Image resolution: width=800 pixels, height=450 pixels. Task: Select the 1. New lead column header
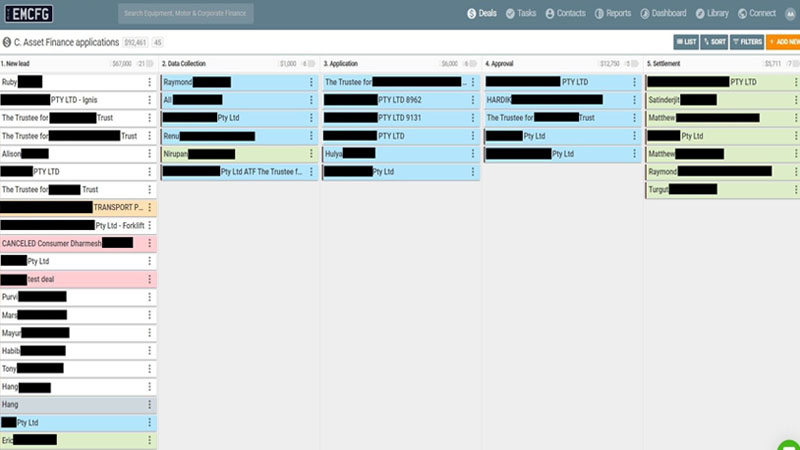(x=15, y=64)
